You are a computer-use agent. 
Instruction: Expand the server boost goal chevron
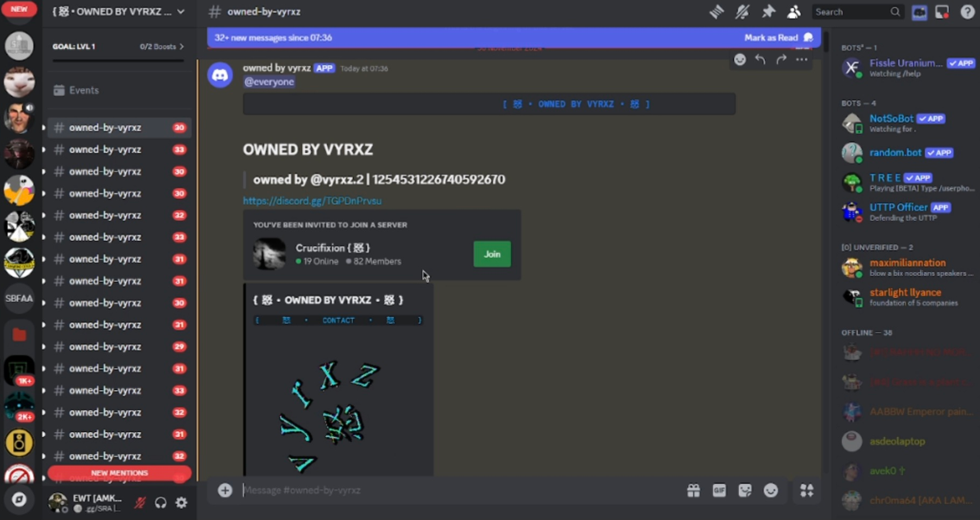(x=182, y=47)
